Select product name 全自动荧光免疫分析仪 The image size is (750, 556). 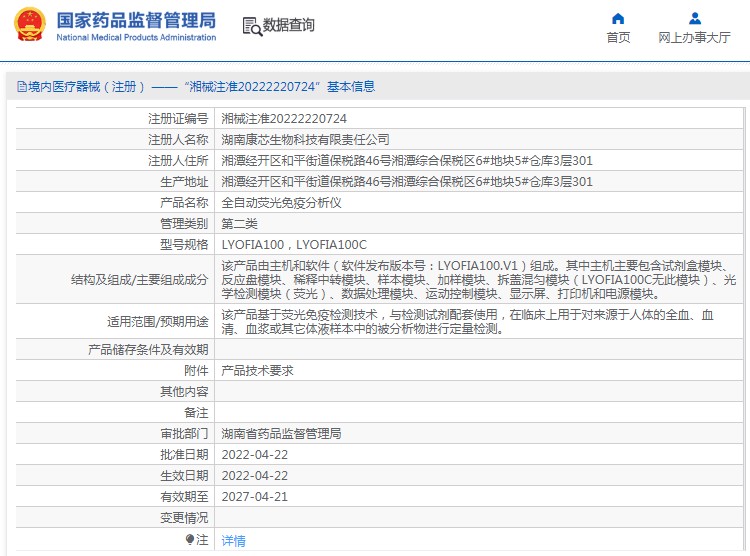pos(281,203)
